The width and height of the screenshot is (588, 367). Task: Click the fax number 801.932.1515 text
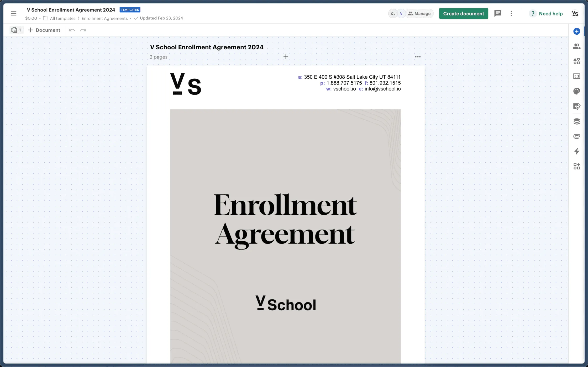click(x=385, y=83)
